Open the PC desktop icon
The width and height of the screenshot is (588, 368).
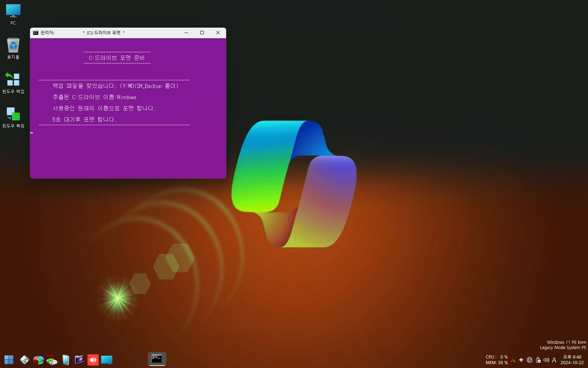pyautogui.click(x=13, y=14)
